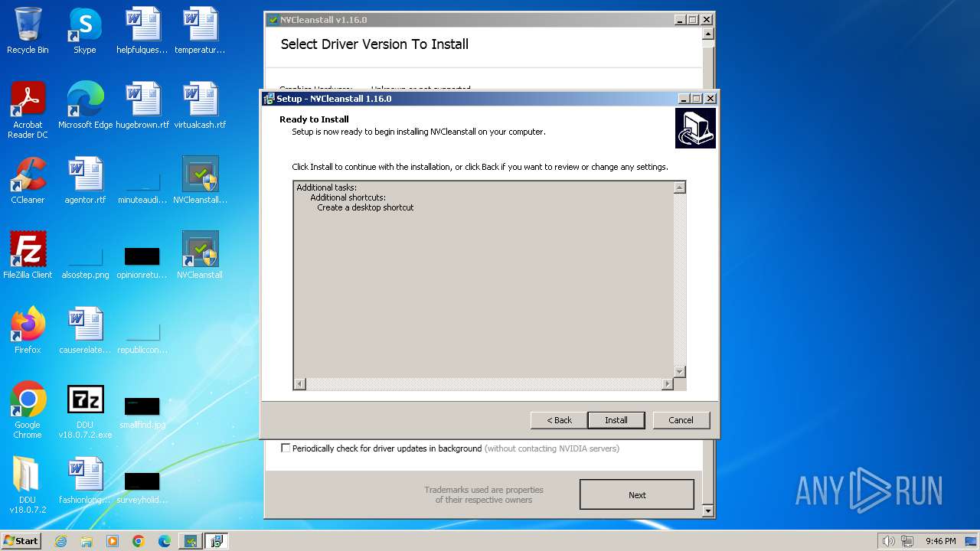Viewport: 980px width, 551px height.
Task: Open Windows Media Player from taskbar
Action: [x=113, y=541]
